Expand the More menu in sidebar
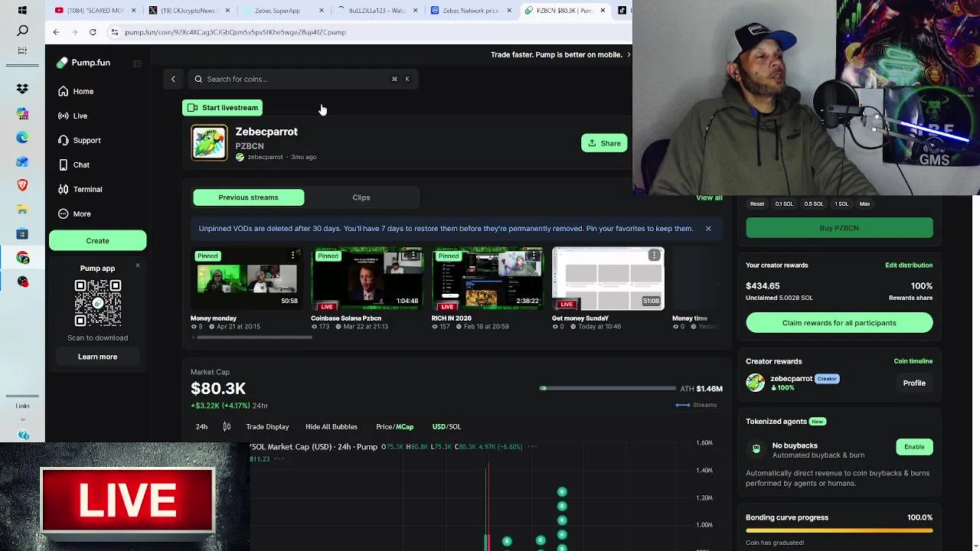The image size is (980, 551). pyautogui.click(x=75, y=214)
